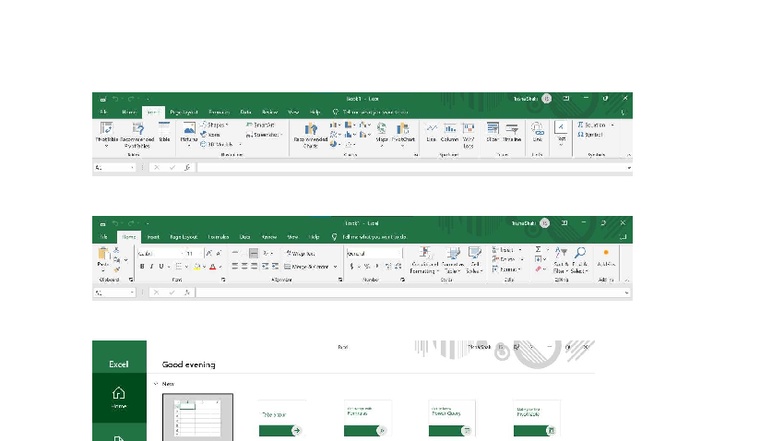Open Review tab in top window

270,112
